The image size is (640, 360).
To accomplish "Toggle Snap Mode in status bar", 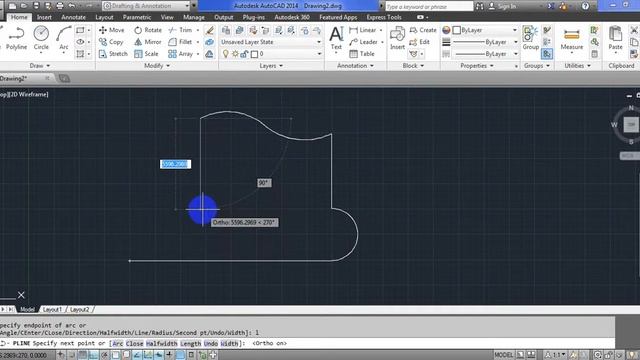I will 71,355.
